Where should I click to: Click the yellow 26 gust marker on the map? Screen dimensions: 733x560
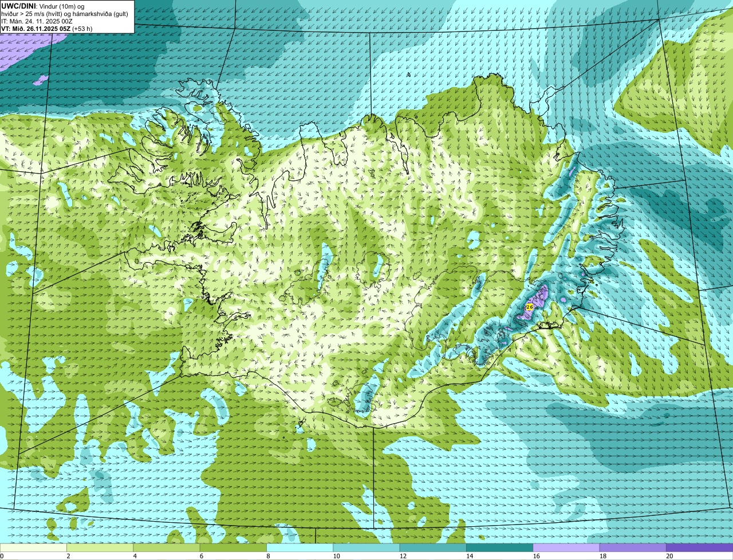[x=530, y=307]
